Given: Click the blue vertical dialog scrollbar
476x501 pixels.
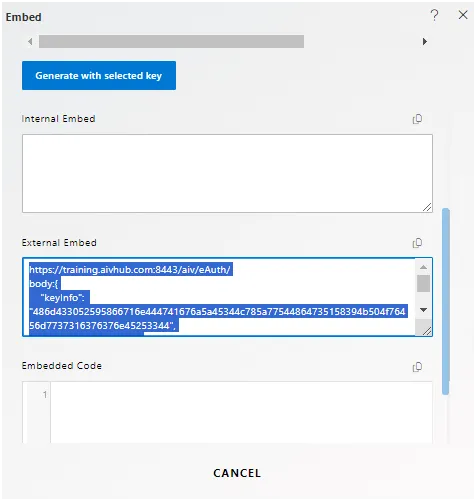Looking at the screenshot, I should coord(446,301).
